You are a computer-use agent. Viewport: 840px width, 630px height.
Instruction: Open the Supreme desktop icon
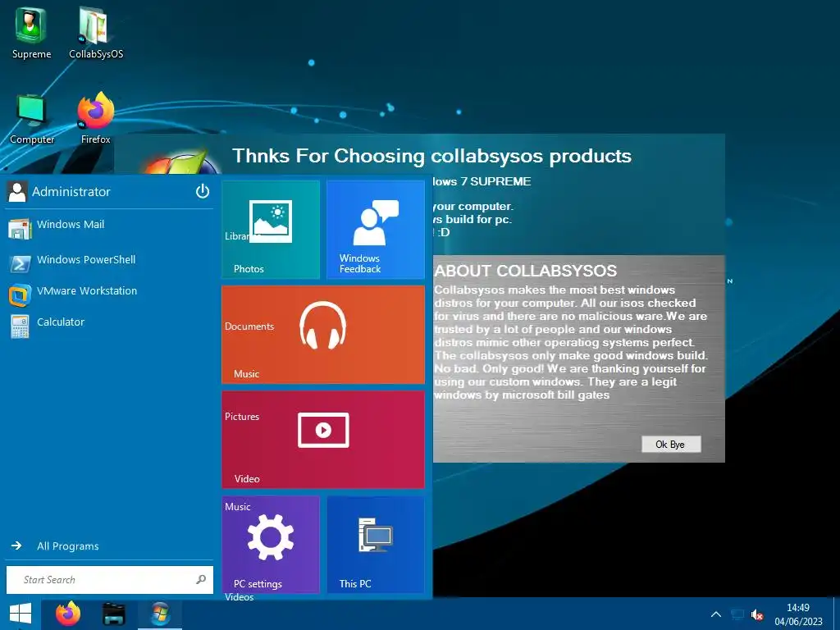click(31, 32)
